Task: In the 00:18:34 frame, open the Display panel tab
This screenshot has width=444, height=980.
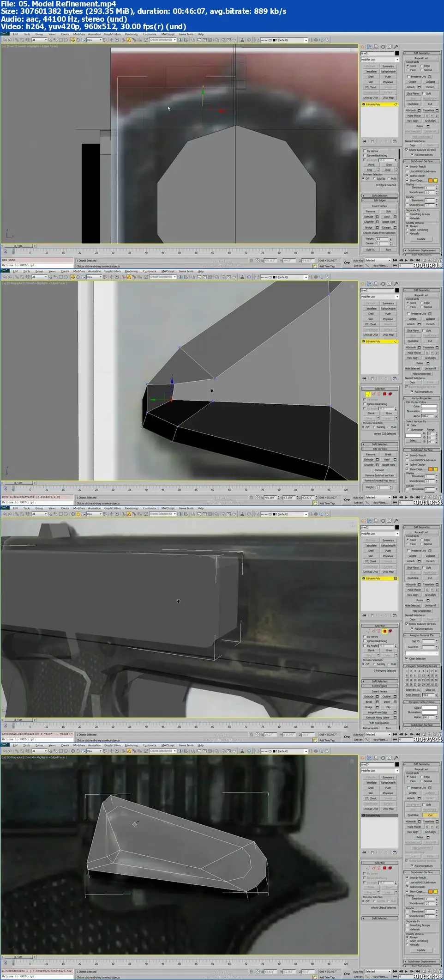Action: [x=389, y=284]
